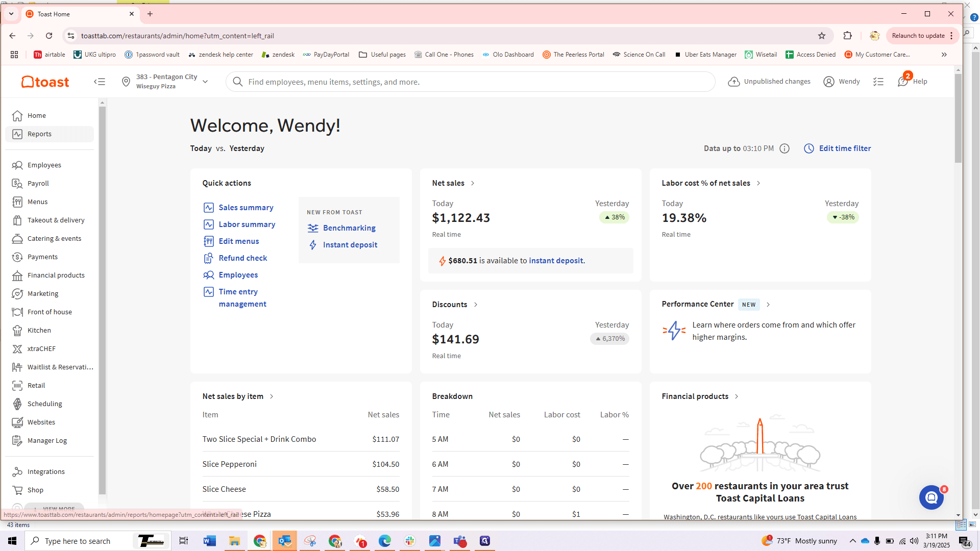980x551 pixels.
Task: Click the Toast logo
Action: point(45,82)
